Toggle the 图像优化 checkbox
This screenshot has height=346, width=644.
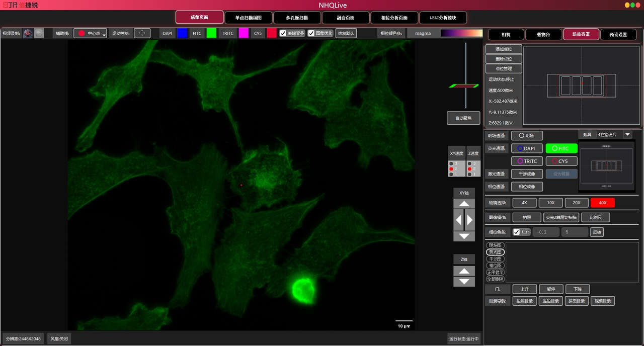[311, 34]
